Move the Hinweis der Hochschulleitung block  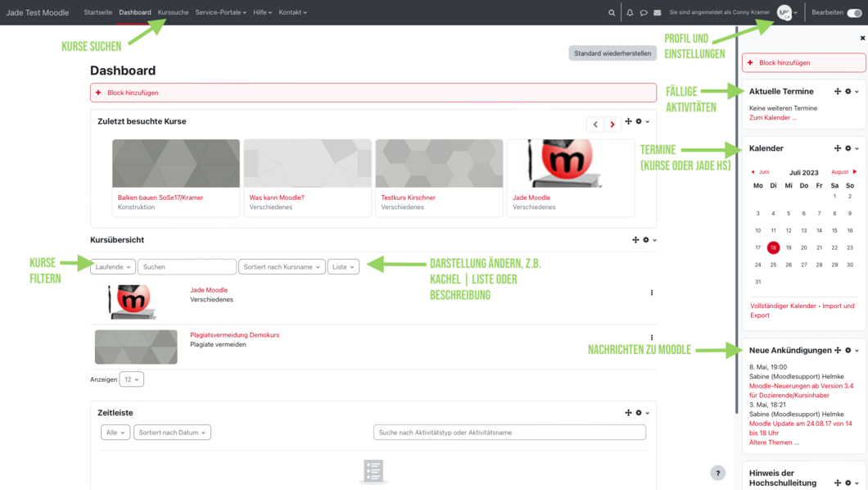point(838,483)
